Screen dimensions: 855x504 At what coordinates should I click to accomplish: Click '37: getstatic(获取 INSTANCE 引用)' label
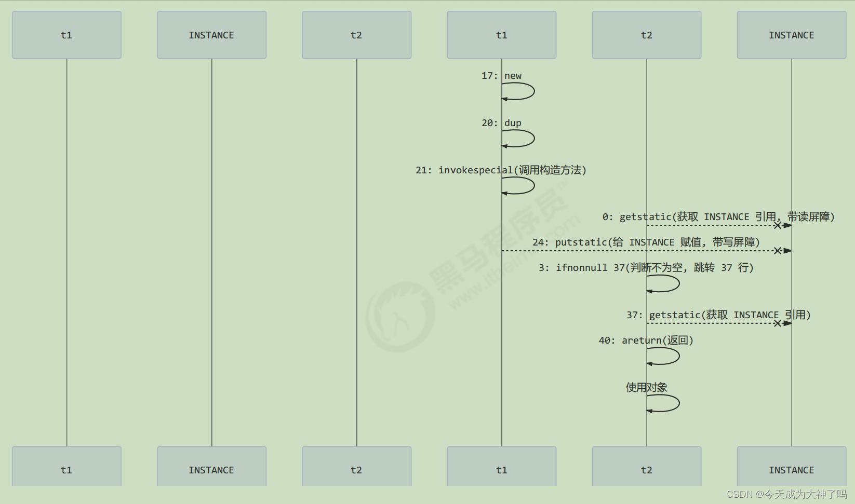718,315
